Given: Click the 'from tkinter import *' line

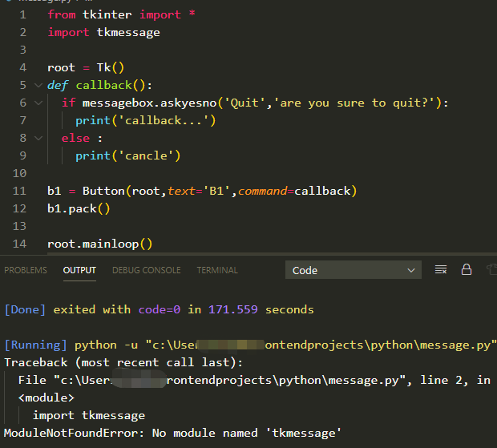Looking at the screenshot, I should pyautogui.click(x=121, y=14).
